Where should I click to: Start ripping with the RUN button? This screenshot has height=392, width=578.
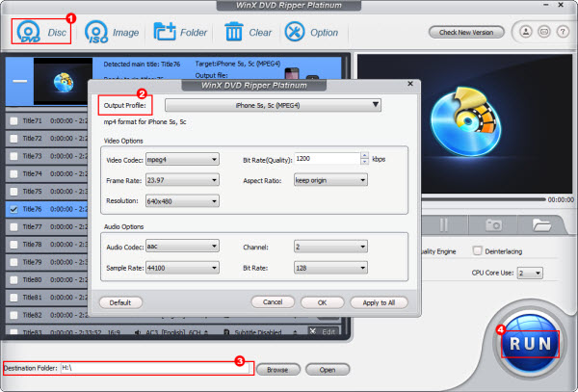[x=531, y=344]
